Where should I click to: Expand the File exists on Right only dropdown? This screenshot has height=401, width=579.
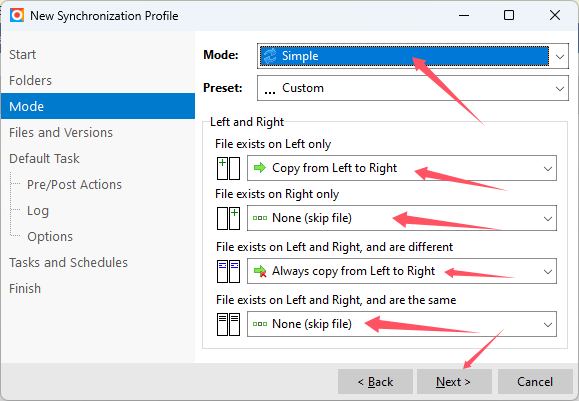(402, 218)
